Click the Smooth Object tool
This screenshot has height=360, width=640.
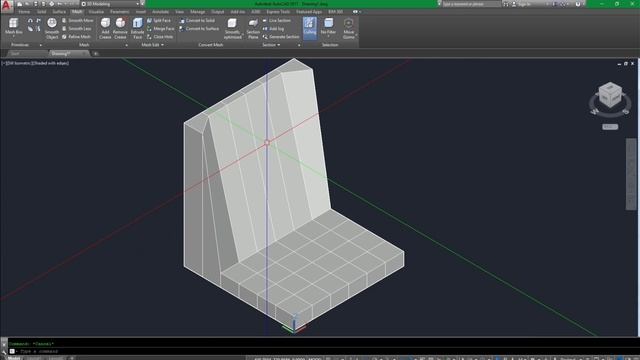tap(52, 29)
